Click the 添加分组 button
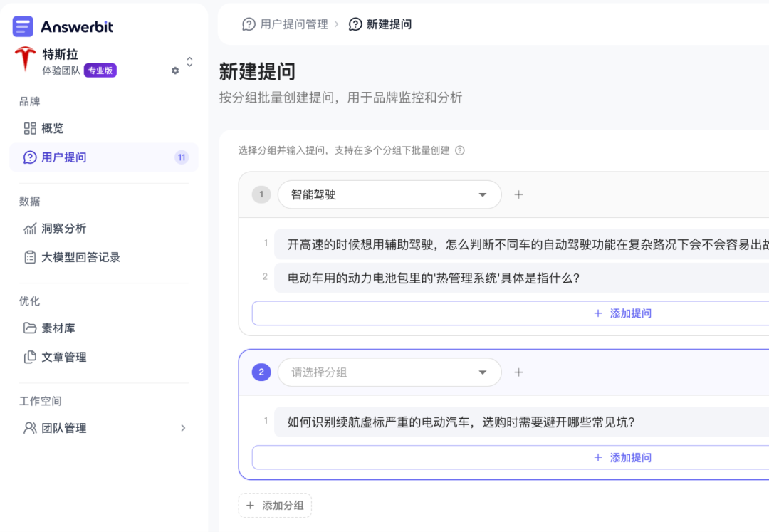The width and height of the screenshot is (769, 532). click(x=275, y=506)
